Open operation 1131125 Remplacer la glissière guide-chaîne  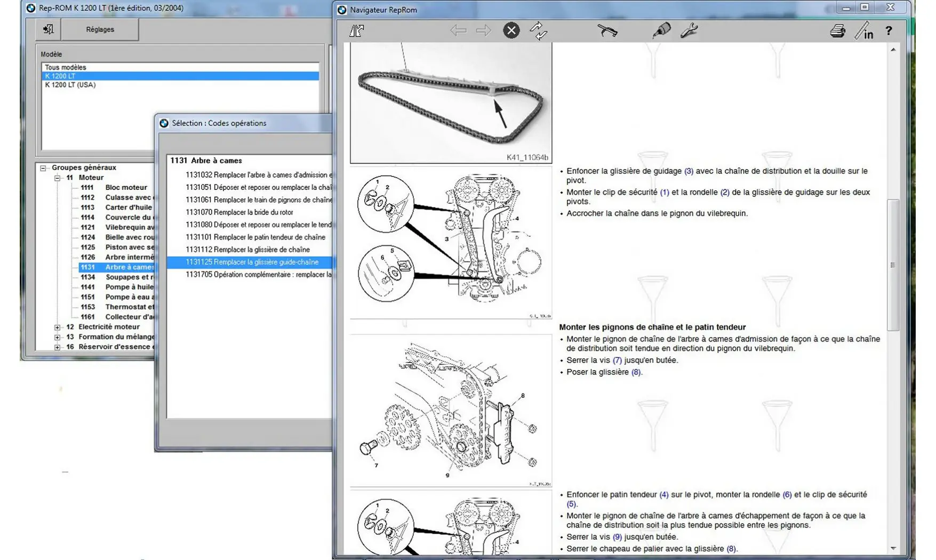250,262
